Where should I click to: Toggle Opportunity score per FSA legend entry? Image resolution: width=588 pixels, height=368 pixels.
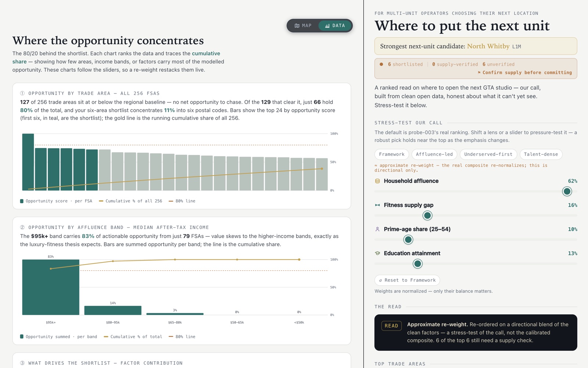pyautogui.click(x=56, y=201)
